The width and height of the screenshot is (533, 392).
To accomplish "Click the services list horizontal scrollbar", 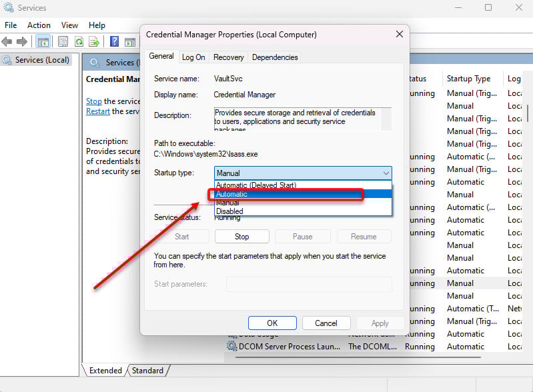I will (358, 357).
